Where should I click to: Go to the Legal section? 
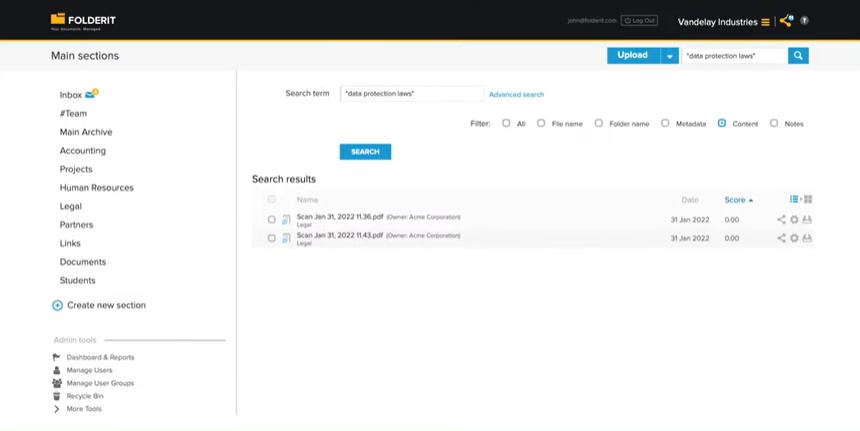[71, 206]
